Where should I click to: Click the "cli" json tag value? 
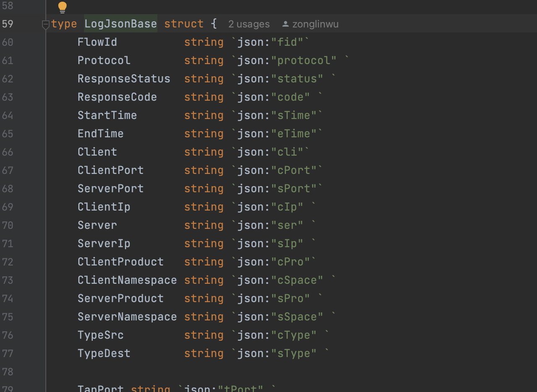pos(287,152)
